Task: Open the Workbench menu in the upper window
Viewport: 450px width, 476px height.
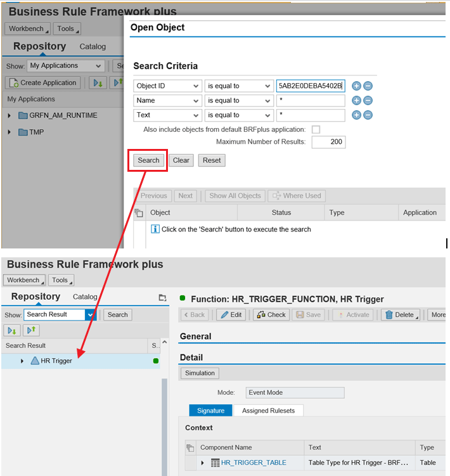Action: [x=28, y=29]
